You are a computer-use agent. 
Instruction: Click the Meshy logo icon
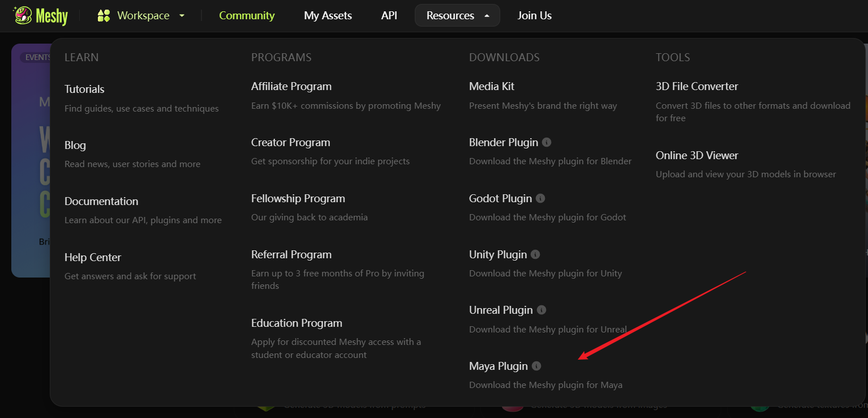22,15
